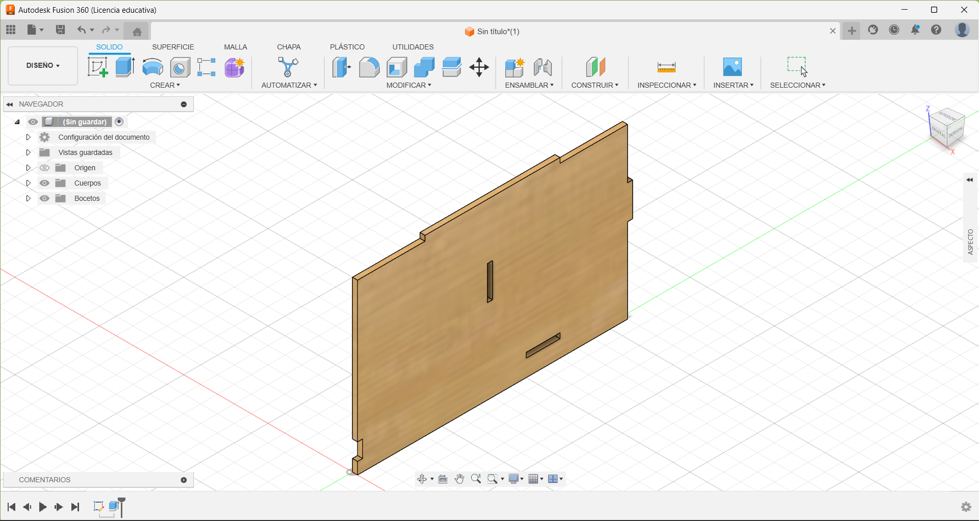Click the Automate branching icon
The image size is (980, 521).
(288, 67)
